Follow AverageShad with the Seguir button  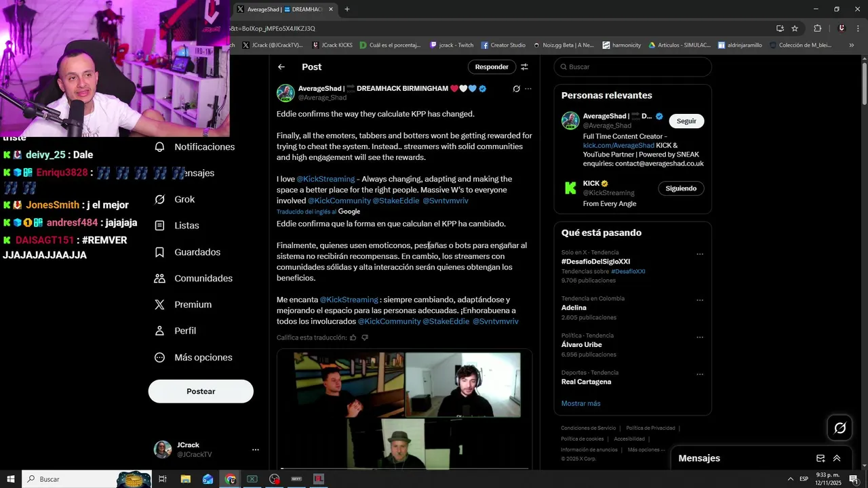click(x=686, y=121)
